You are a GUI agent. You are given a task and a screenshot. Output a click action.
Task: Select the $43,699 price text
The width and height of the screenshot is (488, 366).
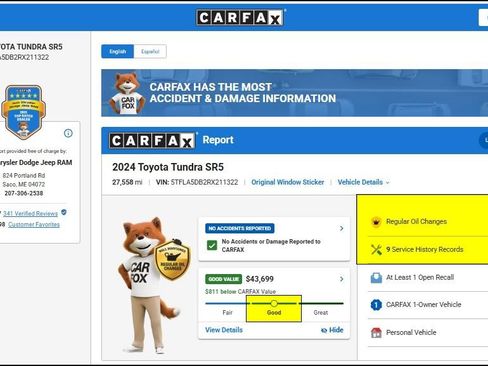(260, 279)
